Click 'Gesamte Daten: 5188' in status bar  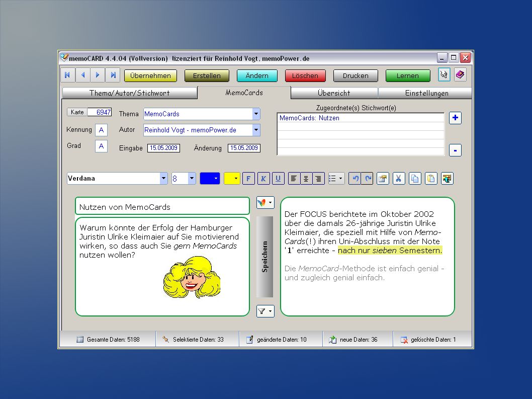click(113, 340)
